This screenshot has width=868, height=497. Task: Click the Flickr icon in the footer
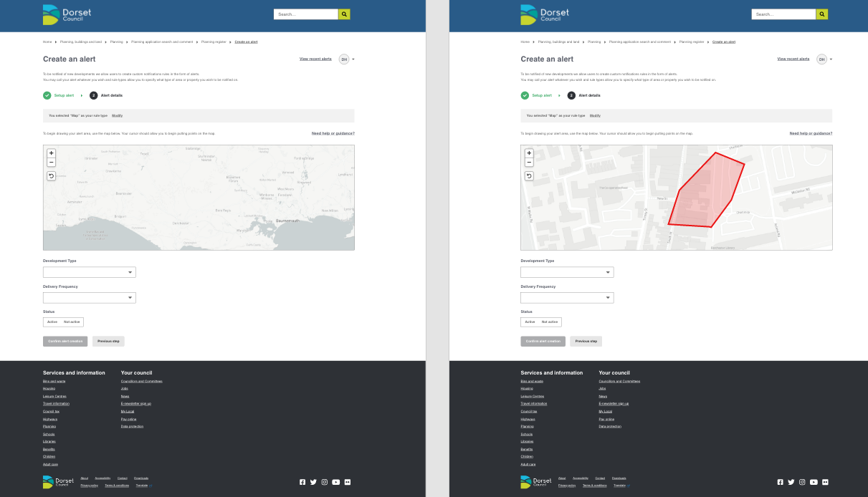coord(347,482)
